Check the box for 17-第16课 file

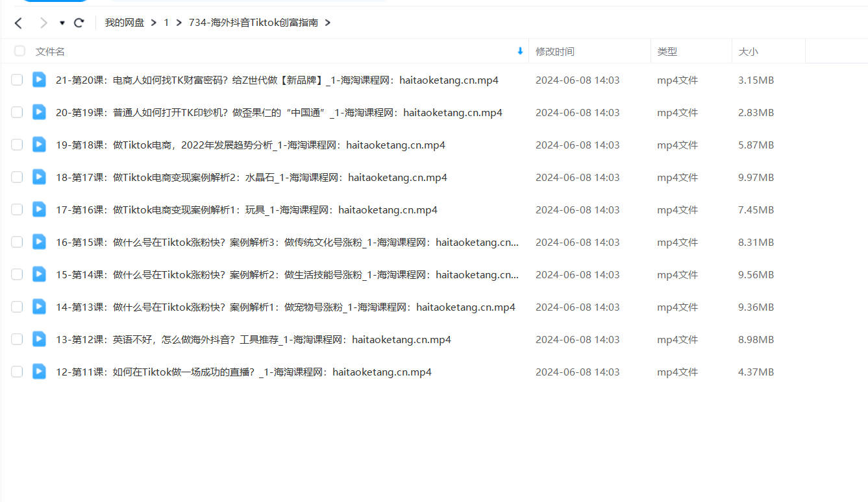(17, 209)
